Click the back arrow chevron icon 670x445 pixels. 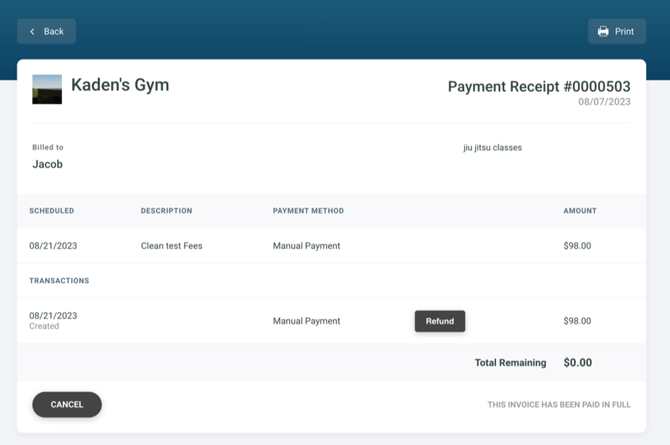(x=32, y=32)
